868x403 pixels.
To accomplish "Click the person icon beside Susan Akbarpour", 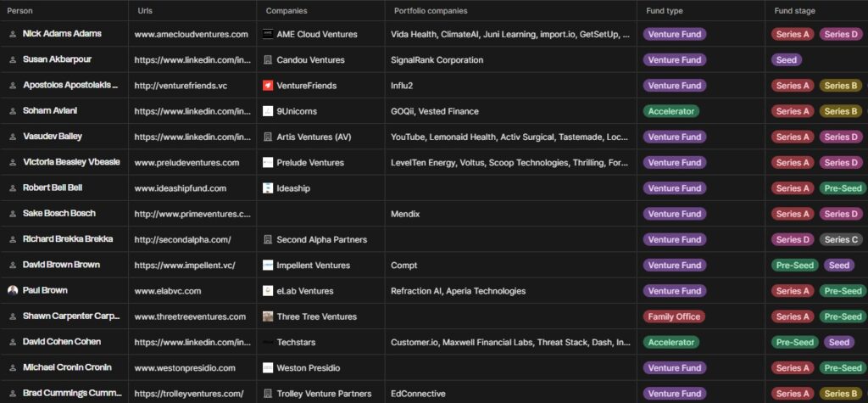I will [13, 60].
